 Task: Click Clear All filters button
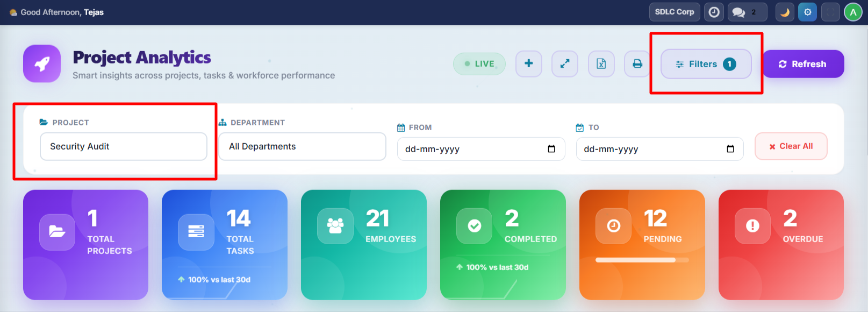point(791,146)
